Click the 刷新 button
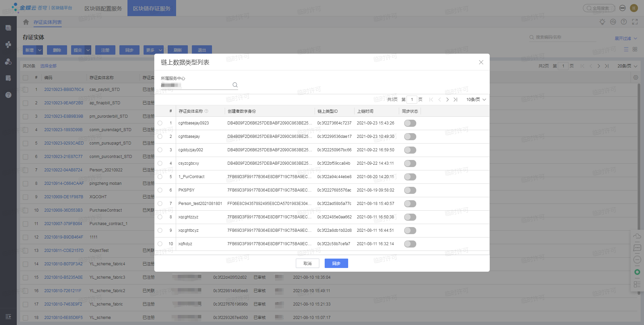The height and width of the screenshot is (325, 644). tap(178, 50)
